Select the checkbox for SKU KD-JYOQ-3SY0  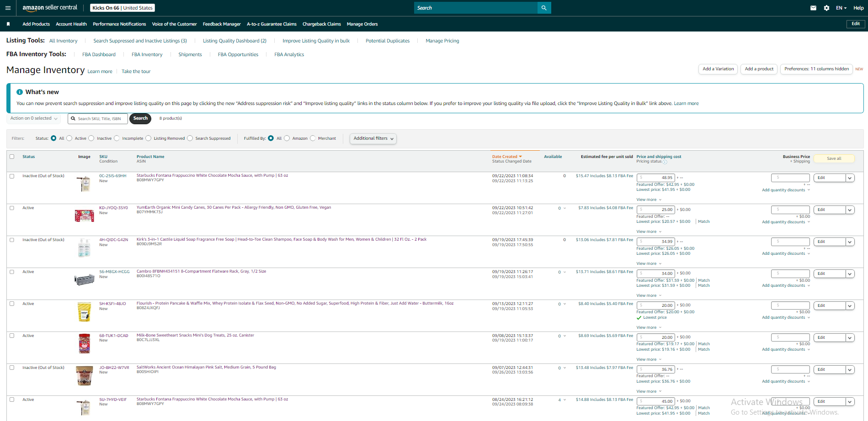pos(12,208)
